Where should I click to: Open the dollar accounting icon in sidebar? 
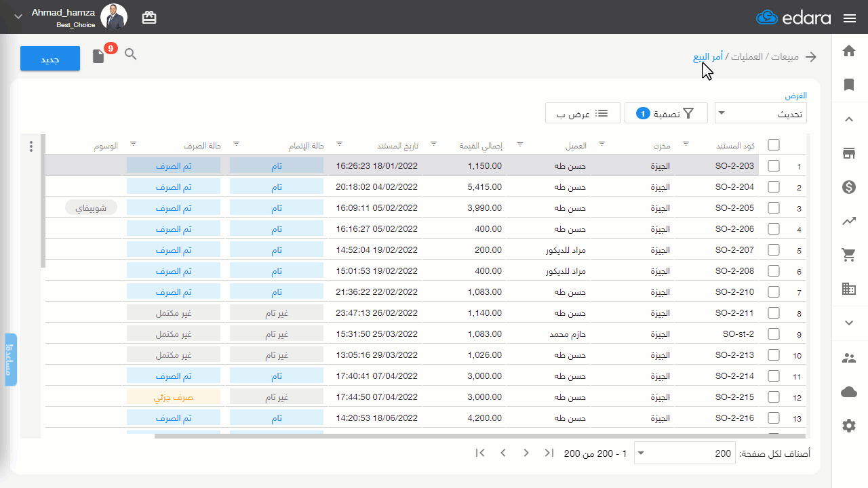pyautogui.click(x=849, y=188)
